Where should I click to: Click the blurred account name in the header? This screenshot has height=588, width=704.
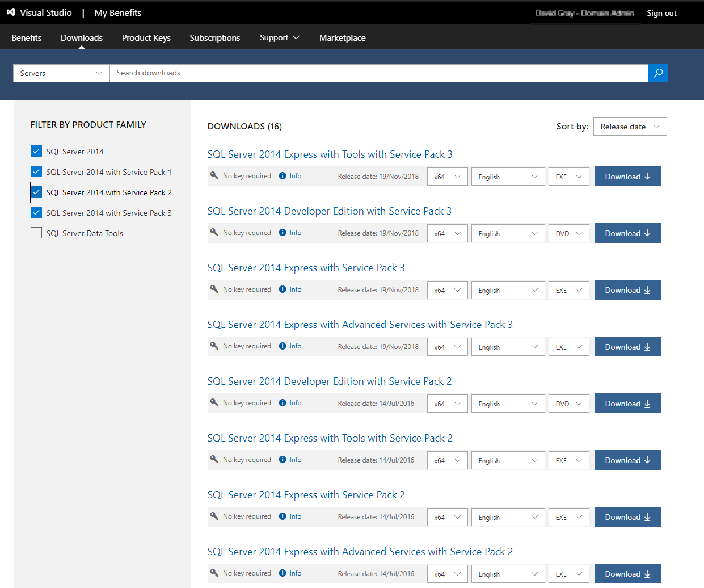point(584,13)
